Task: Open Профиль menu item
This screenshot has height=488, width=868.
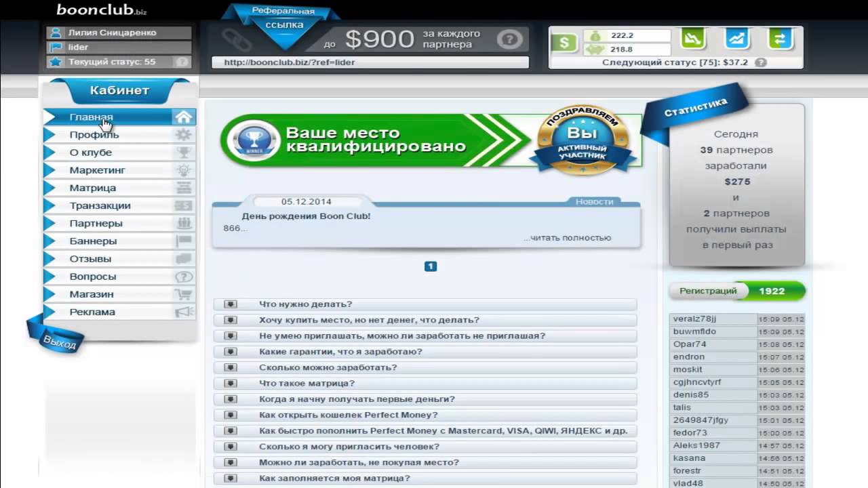Action: 119,135
